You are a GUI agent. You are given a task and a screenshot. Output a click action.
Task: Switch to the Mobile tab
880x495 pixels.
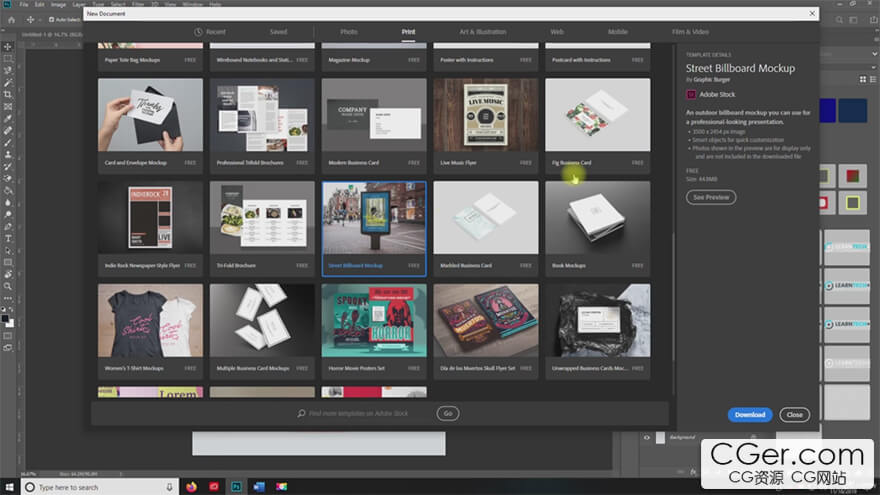(617, 32)
